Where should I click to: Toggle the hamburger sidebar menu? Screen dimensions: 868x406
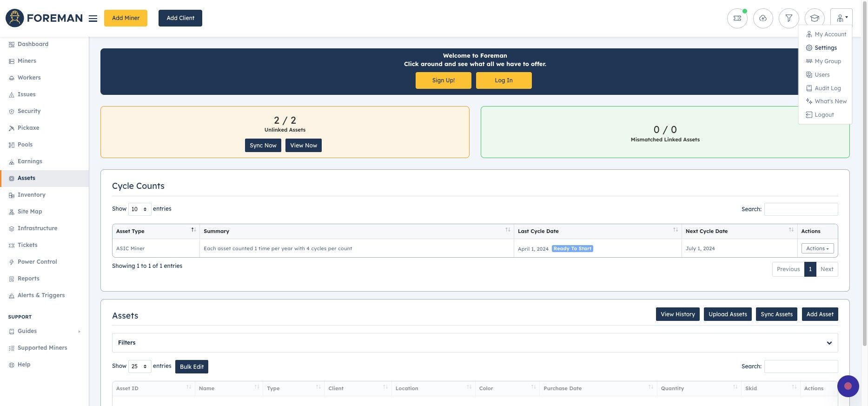tap(93, 19)
